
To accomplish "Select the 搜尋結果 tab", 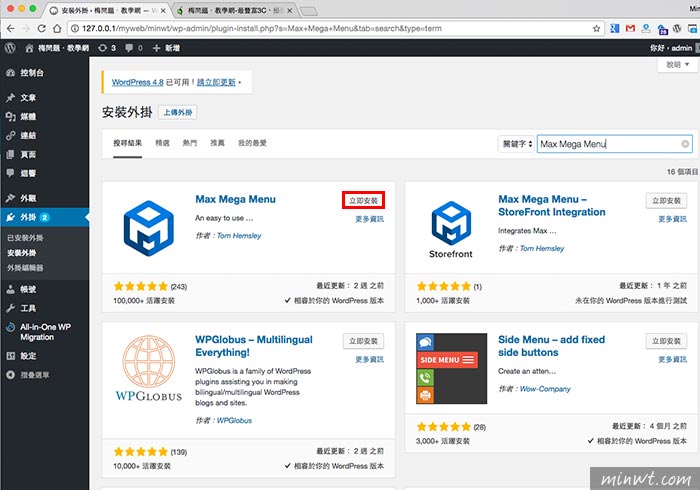I will [127, 143].
